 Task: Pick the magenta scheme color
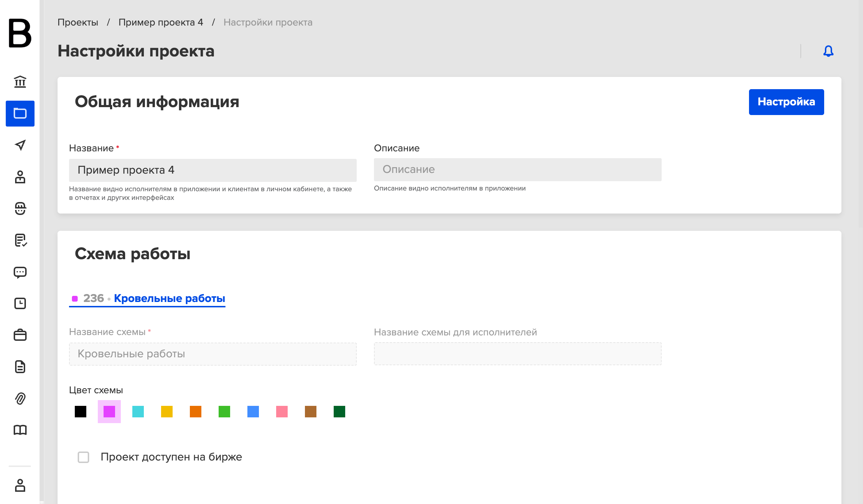[x=109, y=412]
